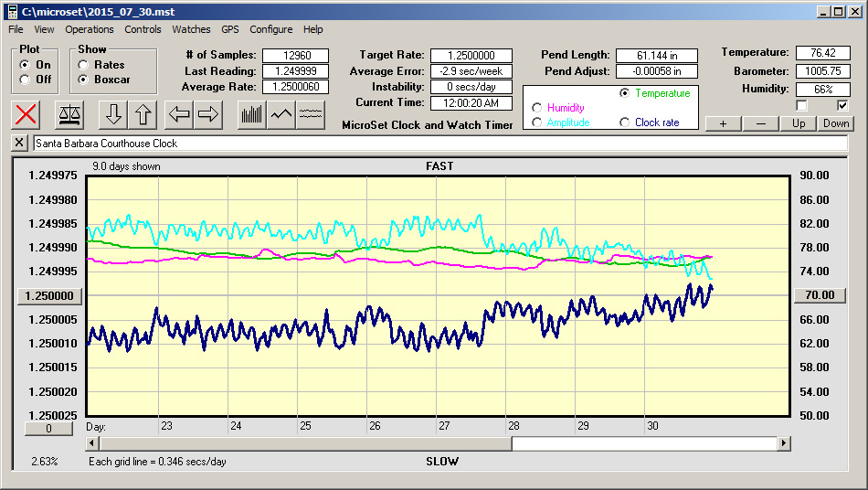
Task: Select the vertical bars graph style icon
Action: (252, 115)
